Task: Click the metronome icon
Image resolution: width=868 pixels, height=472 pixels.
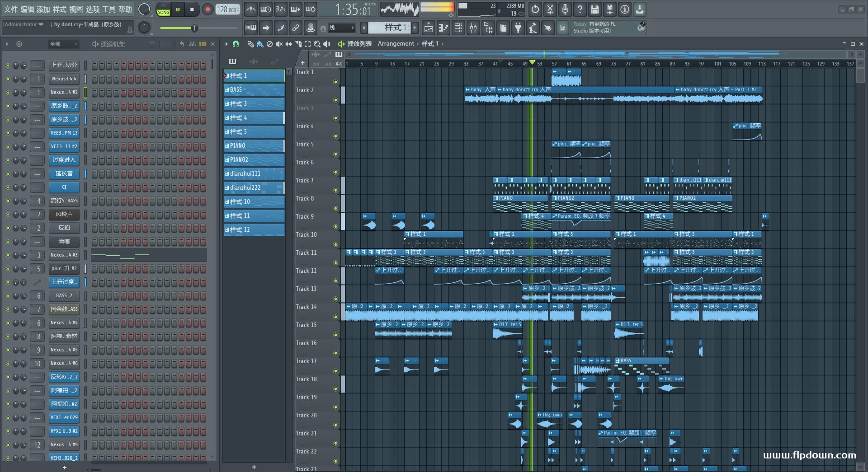Action: point(251,9)
